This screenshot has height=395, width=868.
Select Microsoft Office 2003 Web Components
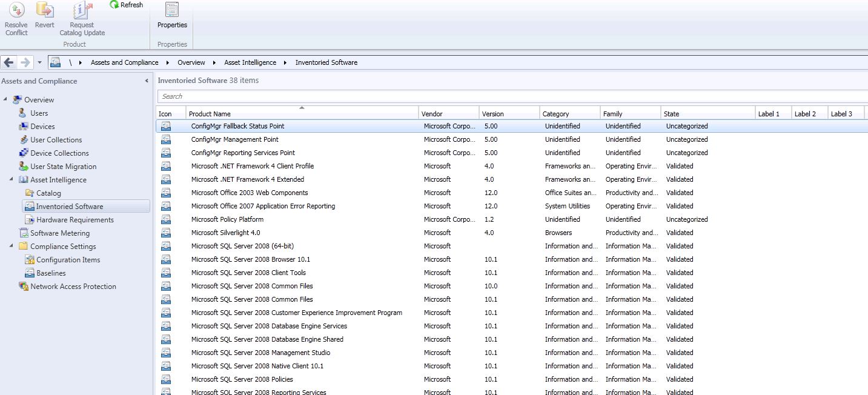[x=512, y=193]
